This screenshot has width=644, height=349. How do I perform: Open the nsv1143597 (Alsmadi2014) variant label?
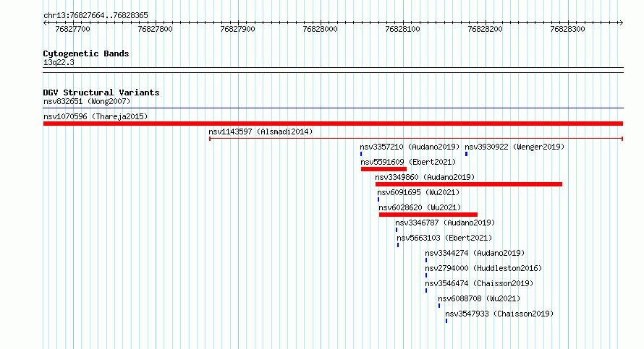coord(260,132)
